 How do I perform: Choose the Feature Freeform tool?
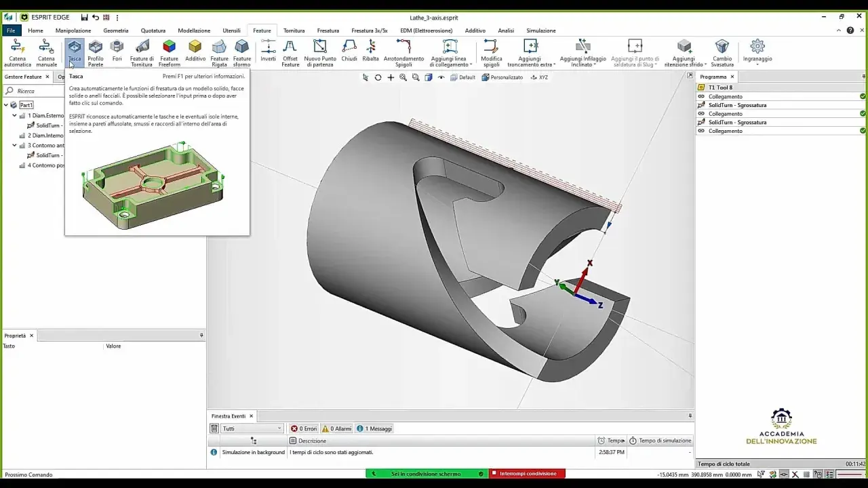(x=170, y=53)
